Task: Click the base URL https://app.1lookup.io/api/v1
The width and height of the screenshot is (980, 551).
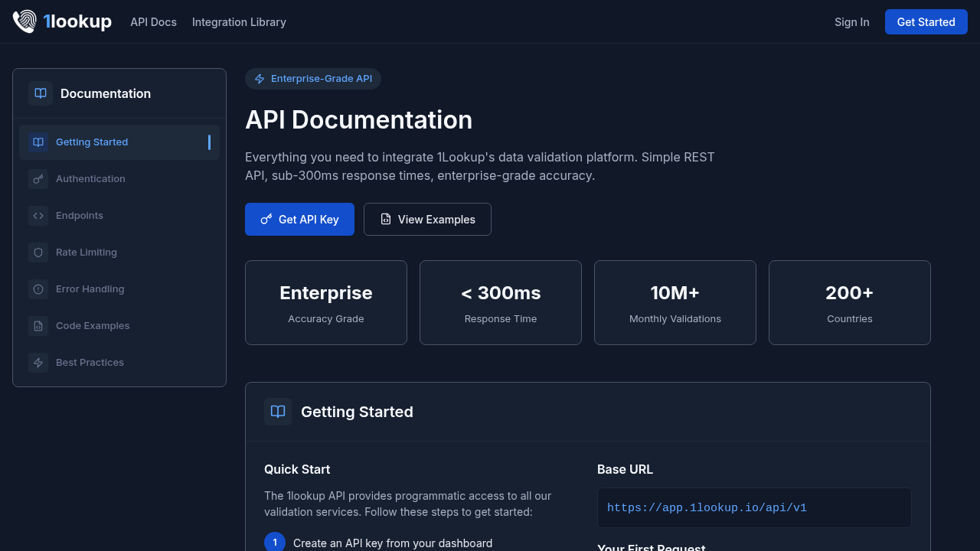Action: [x=707, y=508]
